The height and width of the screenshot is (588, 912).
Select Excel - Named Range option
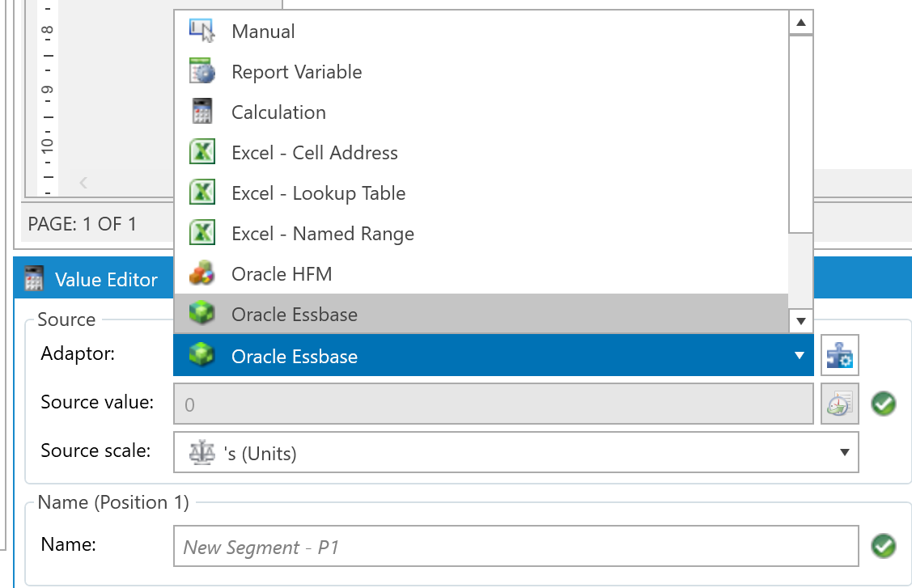coord(481,233)
